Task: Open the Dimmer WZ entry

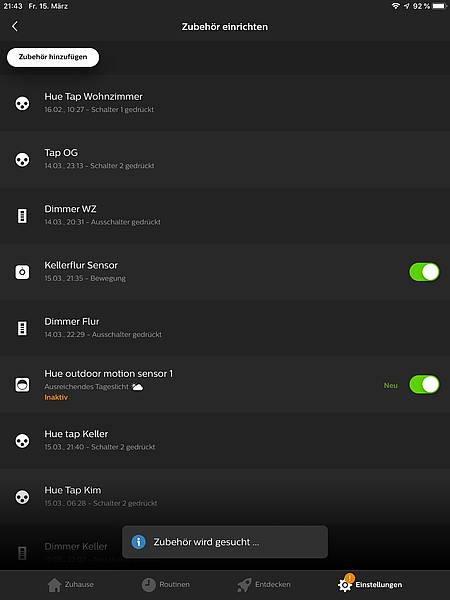Action: point(225,216)
